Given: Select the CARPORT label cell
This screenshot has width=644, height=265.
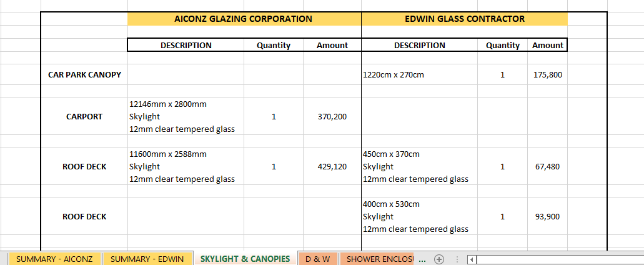Looking at the screenshot, I should [84, 116].
